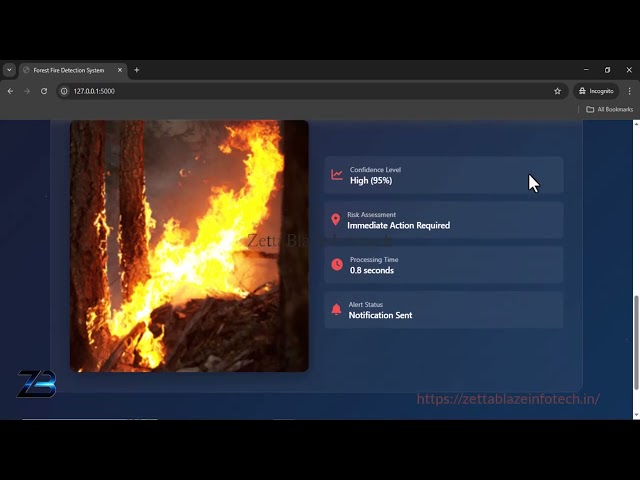Screen dimensions: 640x480
Task: Click the Processing Time clock icon
Action: point(337,264)
